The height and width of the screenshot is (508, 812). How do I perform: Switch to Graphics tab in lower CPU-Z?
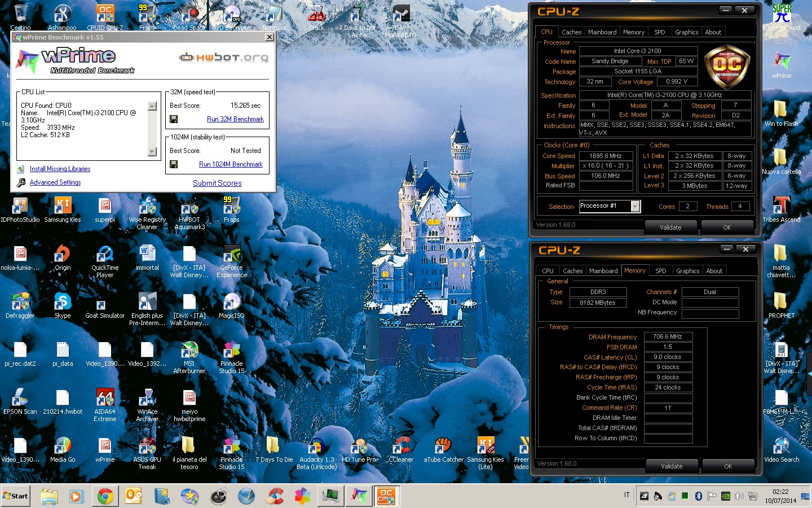688,271
